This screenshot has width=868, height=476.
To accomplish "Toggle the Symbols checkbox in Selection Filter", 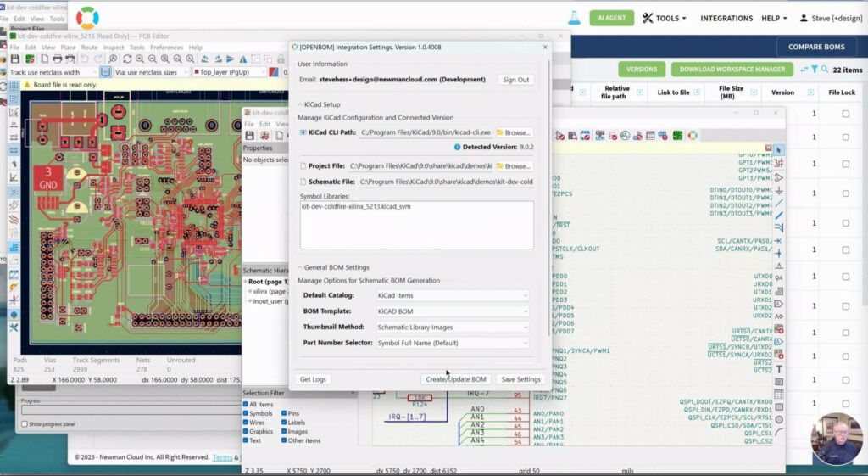I will coord(245,413).
